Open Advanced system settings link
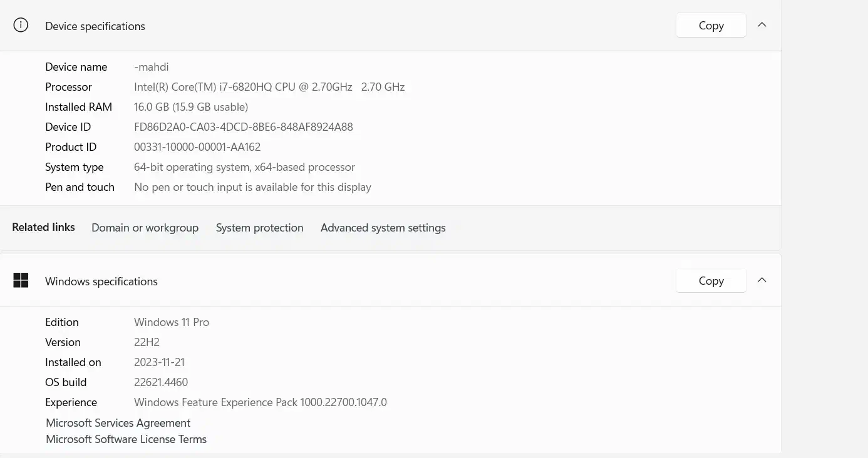The width and height of the screenshot is (868, 458). click(383, 228)
